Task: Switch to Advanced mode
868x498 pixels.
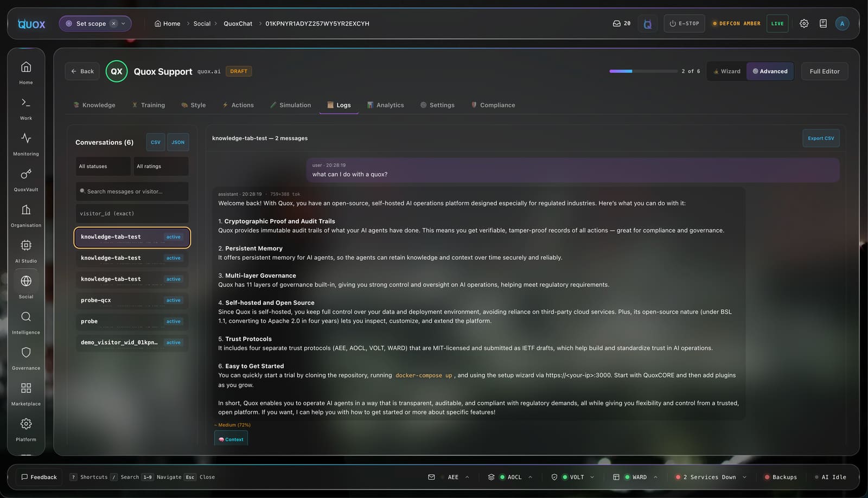Action: pos(770,71)
